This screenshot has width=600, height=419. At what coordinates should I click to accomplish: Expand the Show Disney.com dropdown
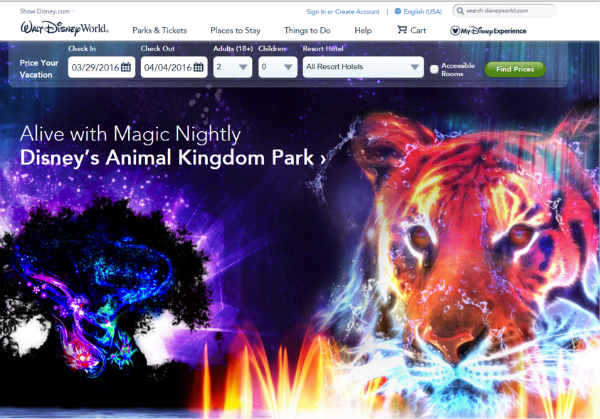click(47, 11)
